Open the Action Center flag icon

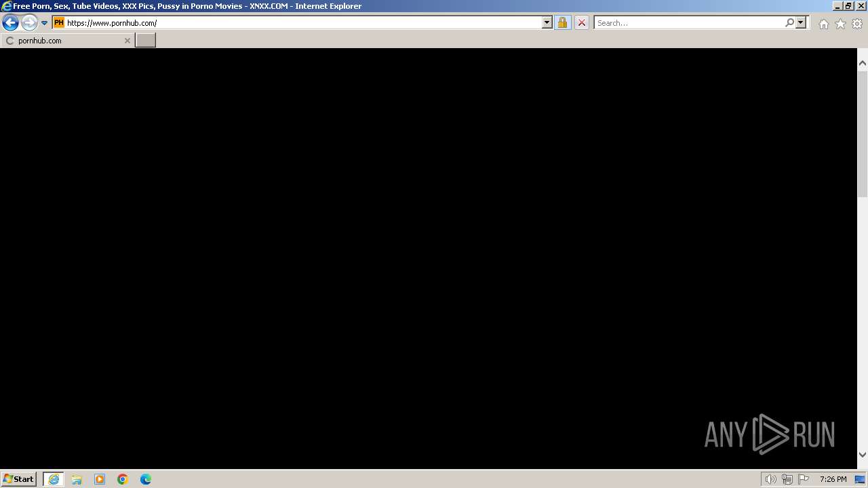pyautogui.click(x=804, y=479)
